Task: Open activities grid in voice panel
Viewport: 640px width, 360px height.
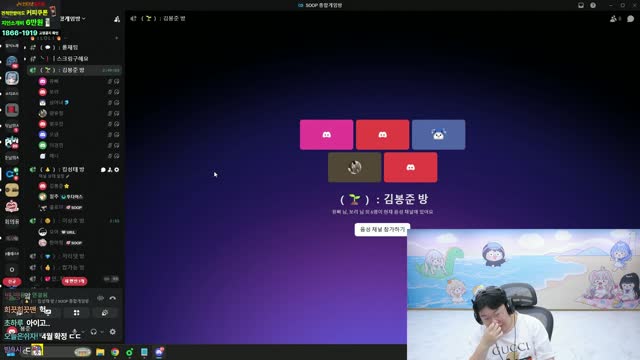Action: tap(76, 313)
